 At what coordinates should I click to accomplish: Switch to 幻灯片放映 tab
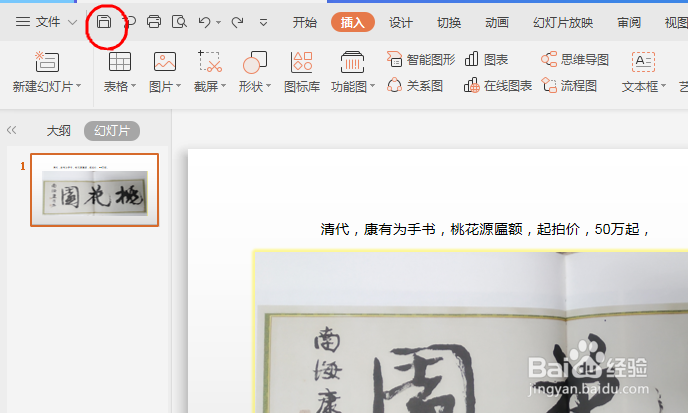pyautogui.click(x=563, y=22)
